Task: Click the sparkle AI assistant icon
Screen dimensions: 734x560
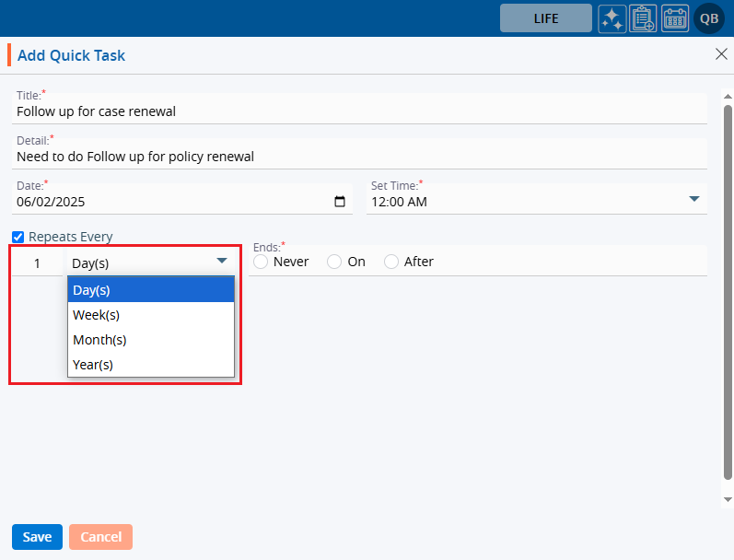Action: point(612,18)
